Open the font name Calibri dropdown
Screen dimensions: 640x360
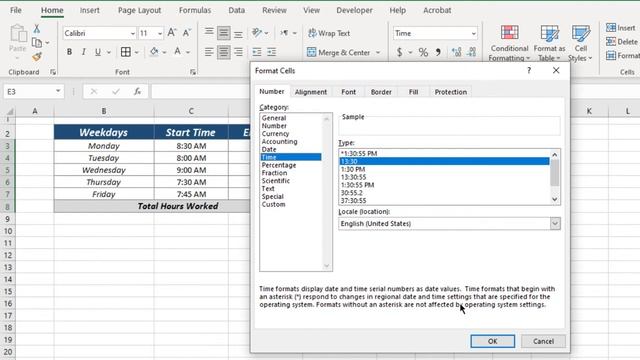click(133, 33)
